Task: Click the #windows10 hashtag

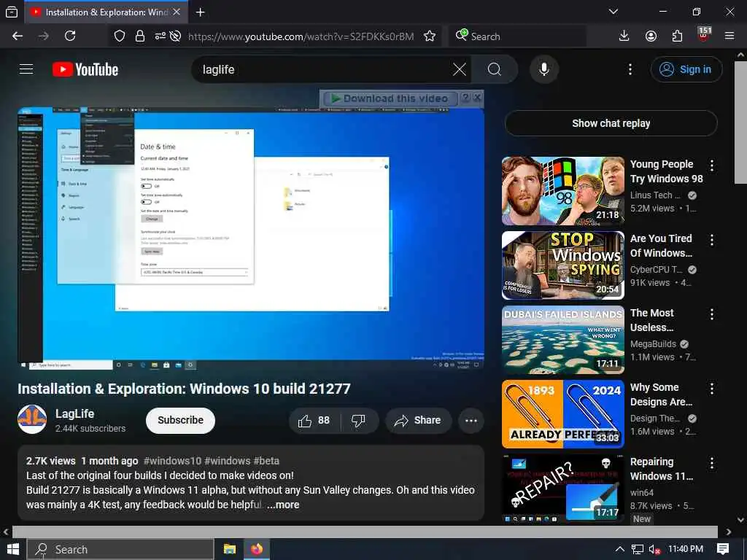Action: click(172, 461)
